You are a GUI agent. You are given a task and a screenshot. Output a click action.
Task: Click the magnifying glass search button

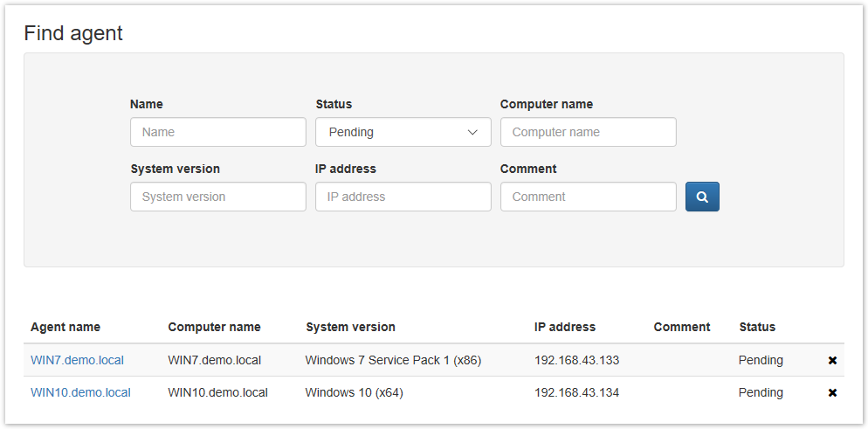(702, 197)
